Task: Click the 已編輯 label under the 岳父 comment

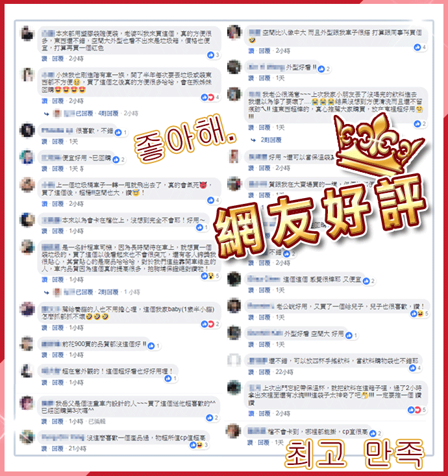Action: click(x=97, y=421)
